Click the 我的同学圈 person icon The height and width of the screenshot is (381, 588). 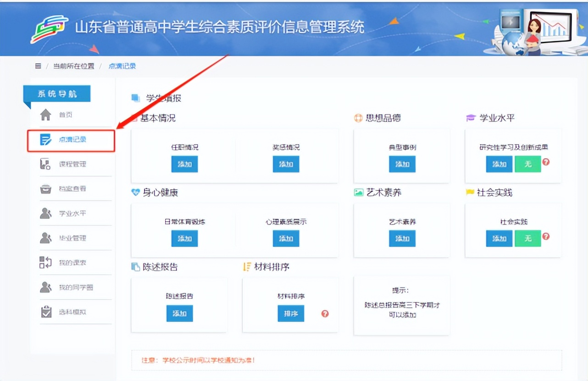[x=45, y=287]
